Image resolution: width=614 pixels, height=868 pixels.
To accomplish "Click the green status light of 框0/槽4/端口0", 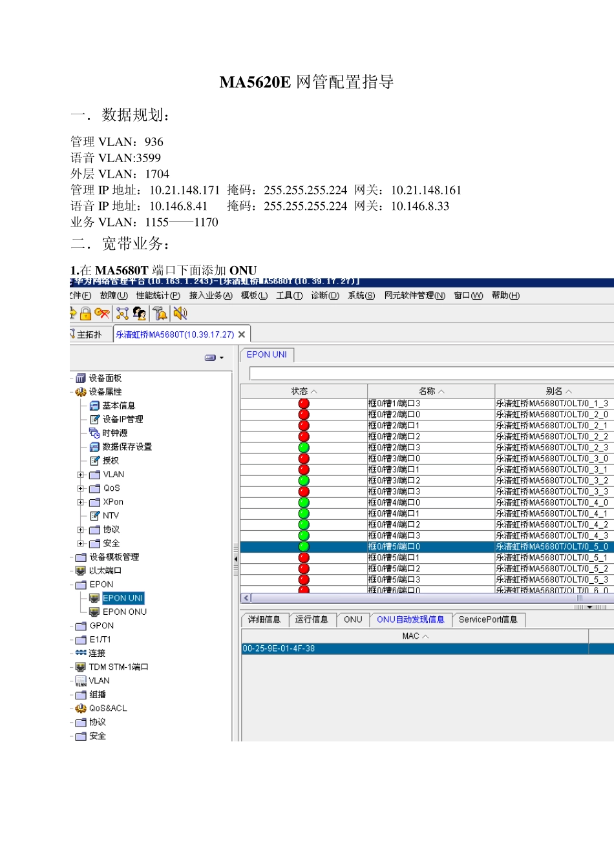I will coord(304,502).
